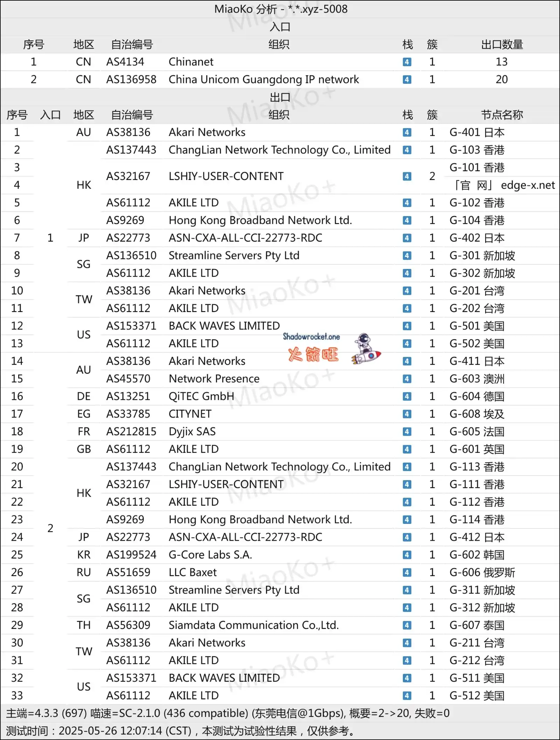Click the IPv4 icon in G-201 台湾 row

(x=407, y=291)
